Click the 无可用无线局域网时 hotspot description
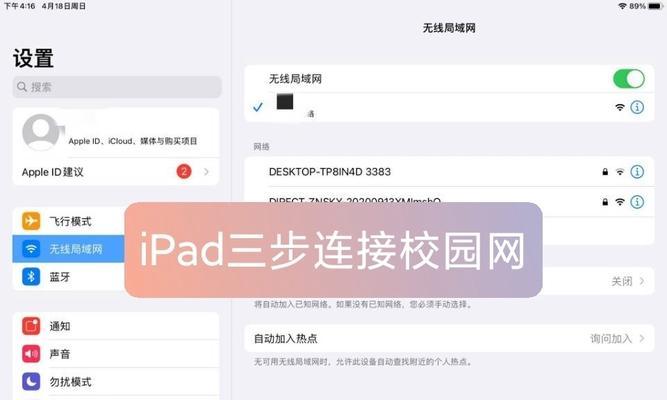 point(362,362)
